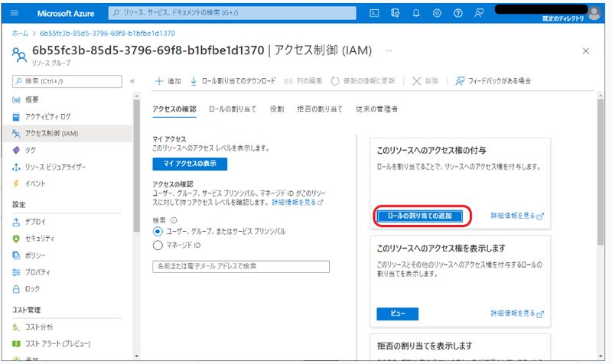Click the 追加 plus toolbar button

(x=168, y=81)
